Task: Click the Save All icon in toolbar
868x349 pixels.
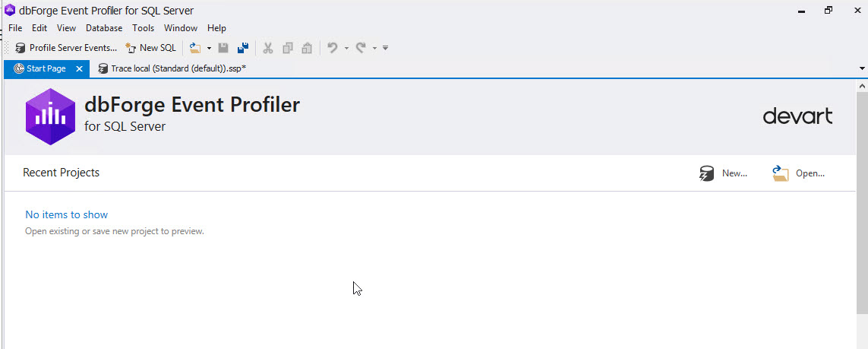Action: (243, 48)
